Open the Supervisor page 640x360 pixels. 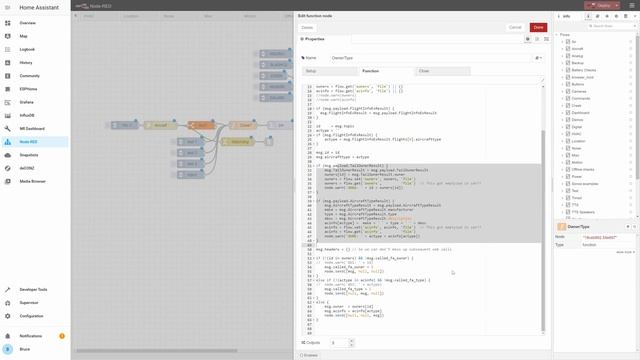click(35, 303)
